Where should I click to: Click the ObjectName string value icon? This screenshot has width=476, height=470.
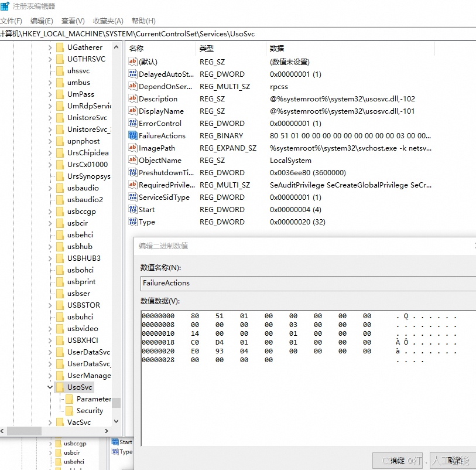[133, 160]
